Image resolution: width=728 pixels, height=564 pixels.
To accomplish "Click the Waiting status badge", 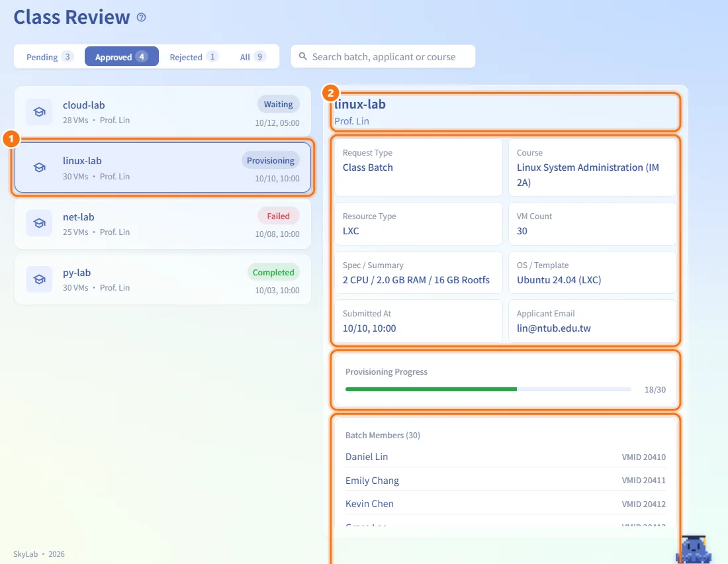I will click(279, 105).
